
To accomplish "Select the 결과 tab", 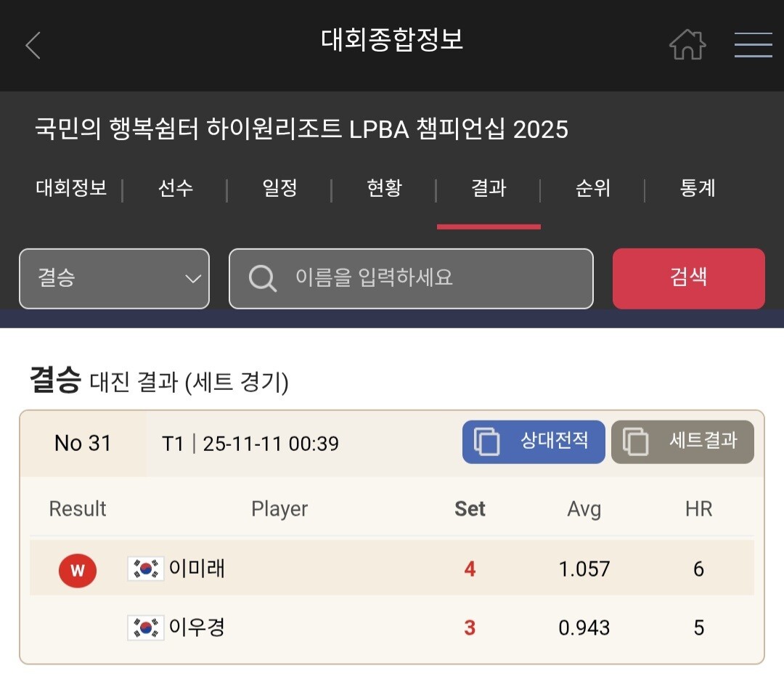I will (x=489, y=189).
